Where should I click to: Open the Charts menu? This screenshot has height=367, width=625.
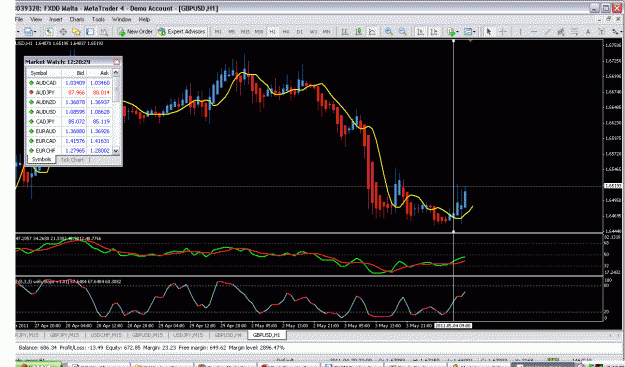tap(77, 19)
